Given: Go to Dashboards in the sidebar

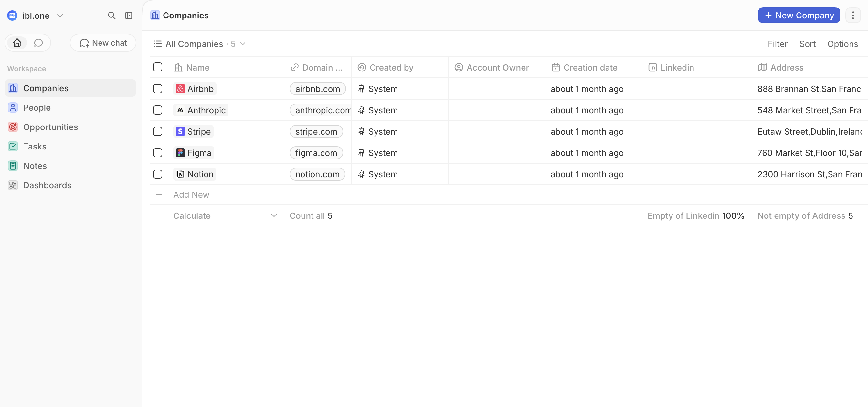Looking at the screenshot, I should pyautogui.click(x=70, y=185).
